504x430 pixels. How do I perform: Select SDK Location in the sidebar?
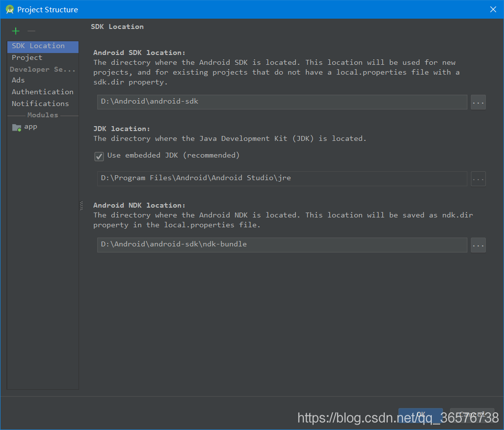coord(43,46)
